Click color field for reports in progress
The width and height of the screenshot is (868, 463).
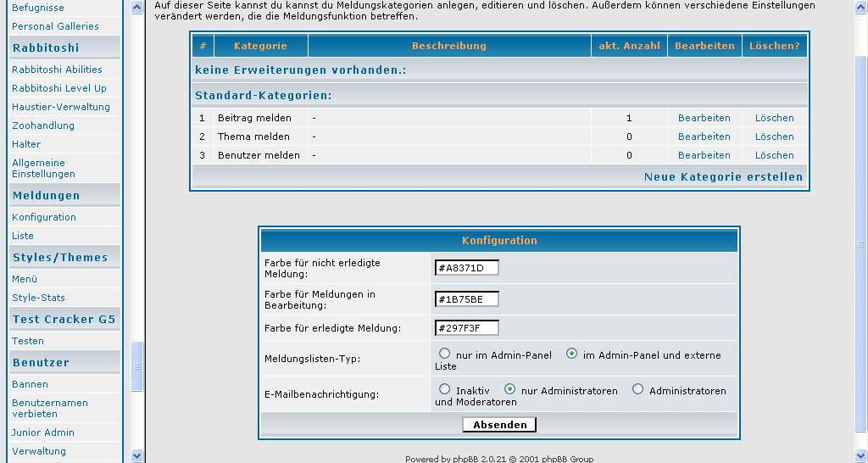466,299
